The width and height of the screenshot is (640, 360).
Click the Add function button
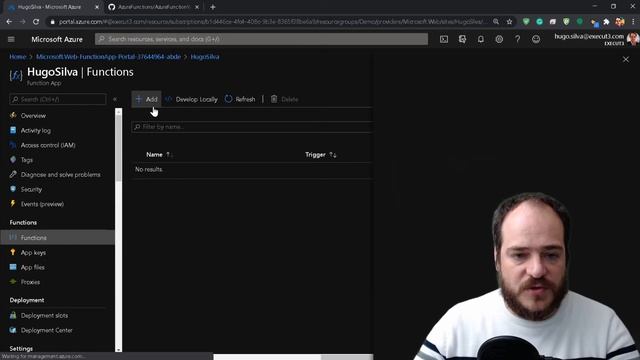click(146, 99)
